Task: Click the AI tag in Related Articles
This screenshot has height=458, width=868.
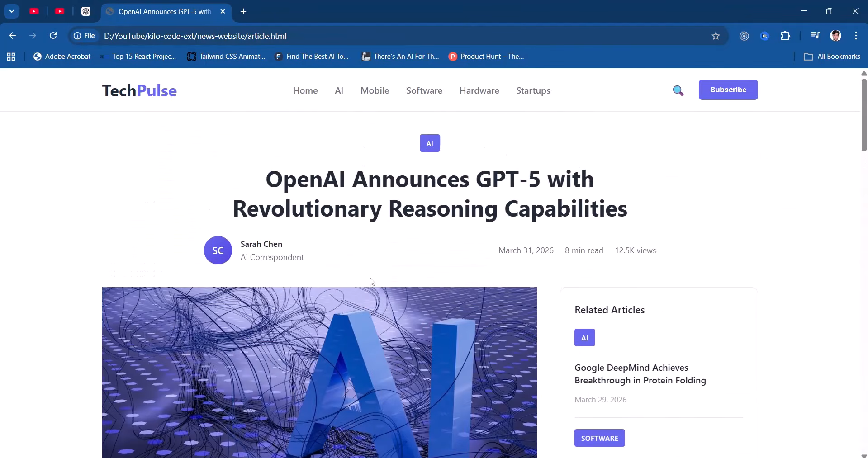Action: click(x=585, y=338)
